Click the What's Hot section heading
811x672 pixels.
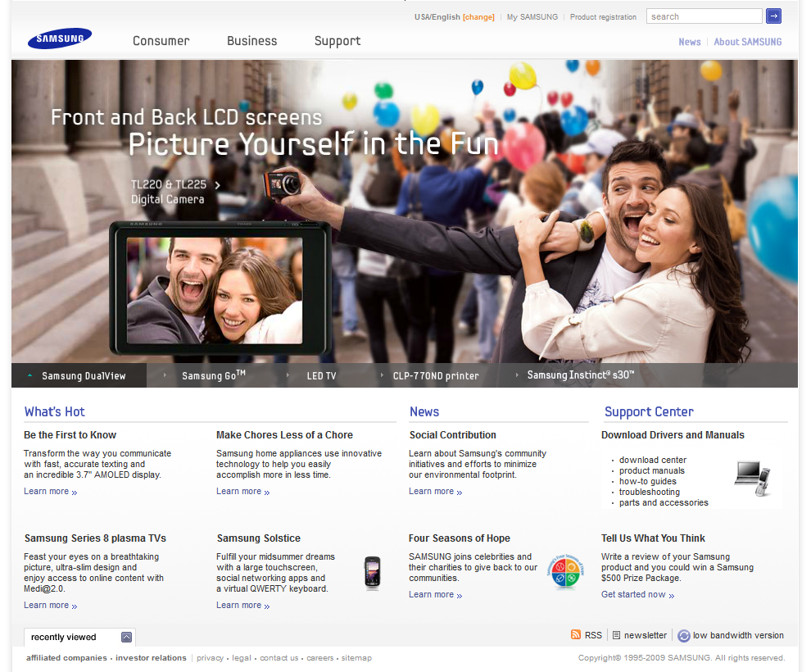[54, 411]
